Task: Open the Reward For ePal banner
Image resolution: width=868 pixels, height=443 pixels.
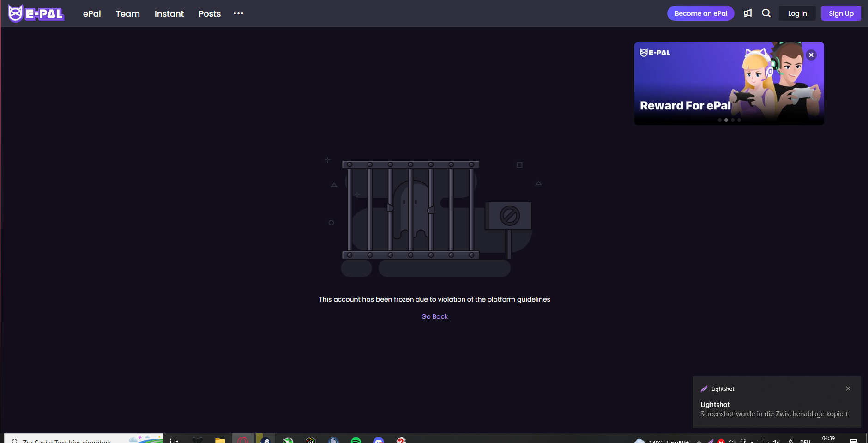Action: [729, 84]
